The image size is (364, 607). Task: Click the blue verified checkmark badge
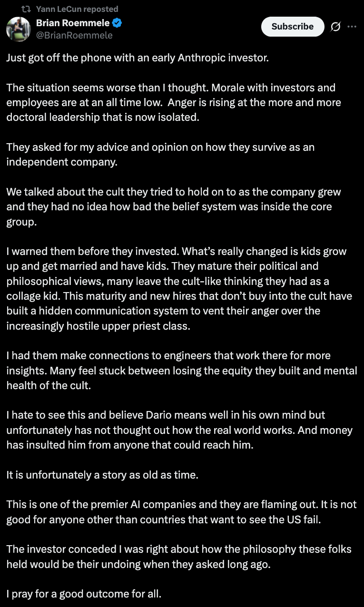pos(117,23)
